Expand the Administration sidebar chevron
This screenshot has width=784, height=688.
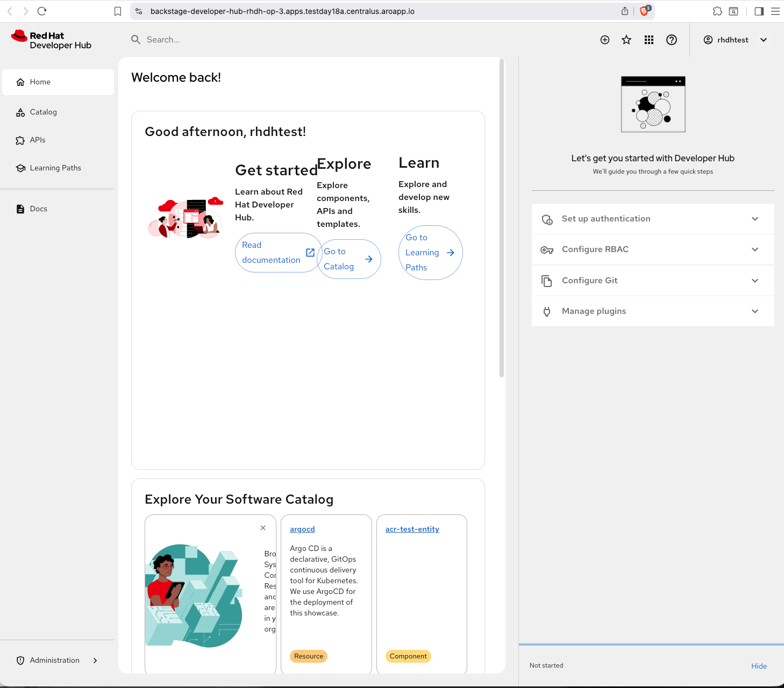point(95,661)
